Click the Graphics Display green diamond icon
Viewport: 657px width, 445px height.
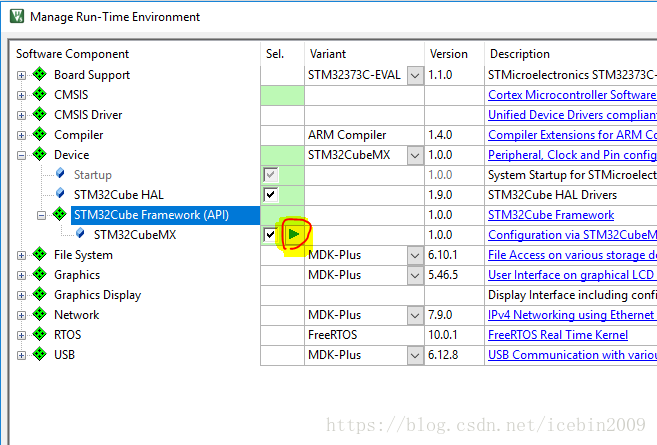coord(40,295)
